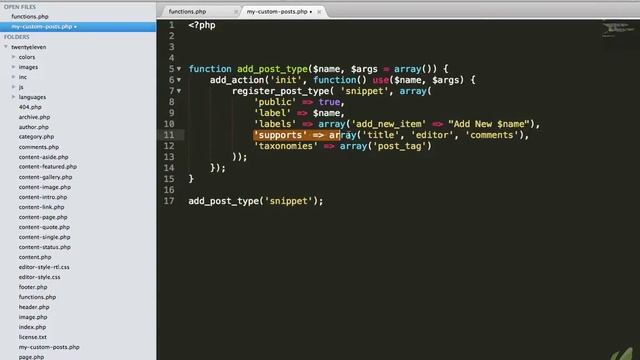Open content-quote.php in the sidebar
This screenshot has height=360, width=640.
coord(44,227)
